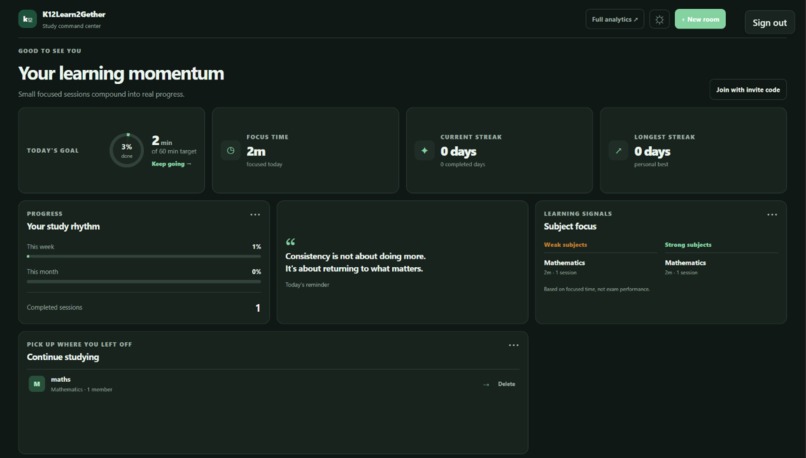Open the Subject focus options menu
Viewport: 806px width, 458px height.
coord(772,214)
